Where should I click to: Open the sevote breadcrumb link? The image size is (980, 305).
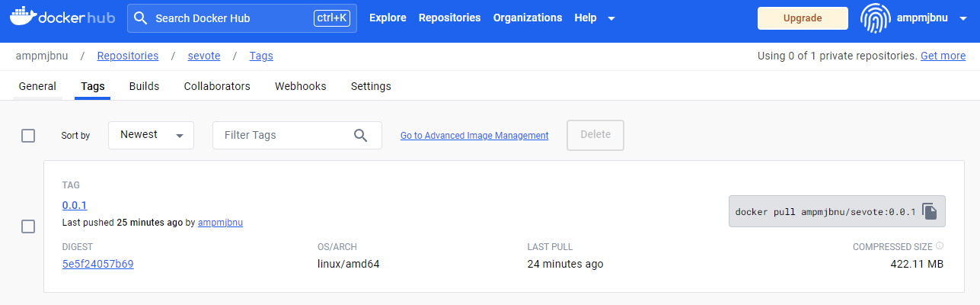click(203, 56)
